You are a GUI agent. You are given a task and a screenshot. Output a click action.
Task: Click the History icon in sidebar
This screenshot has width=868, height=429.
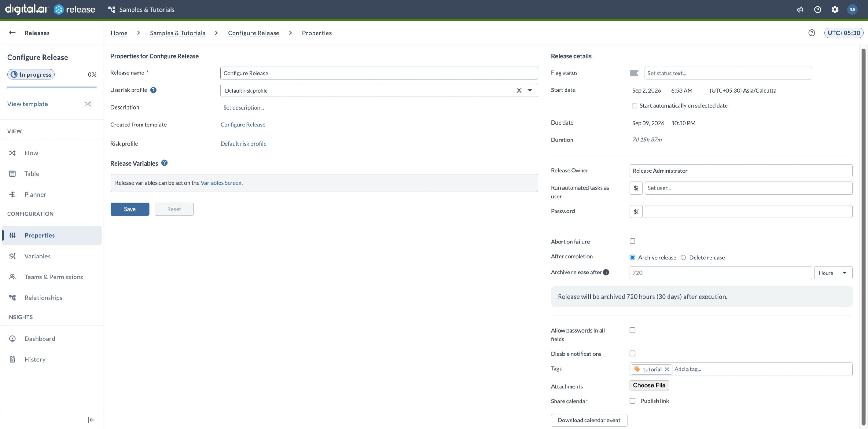tap(13, 359)
